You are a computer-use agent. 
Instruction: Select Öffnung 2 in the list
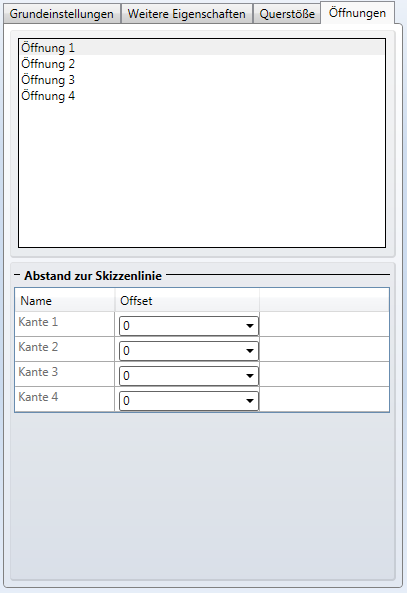[x=202, y=64]
